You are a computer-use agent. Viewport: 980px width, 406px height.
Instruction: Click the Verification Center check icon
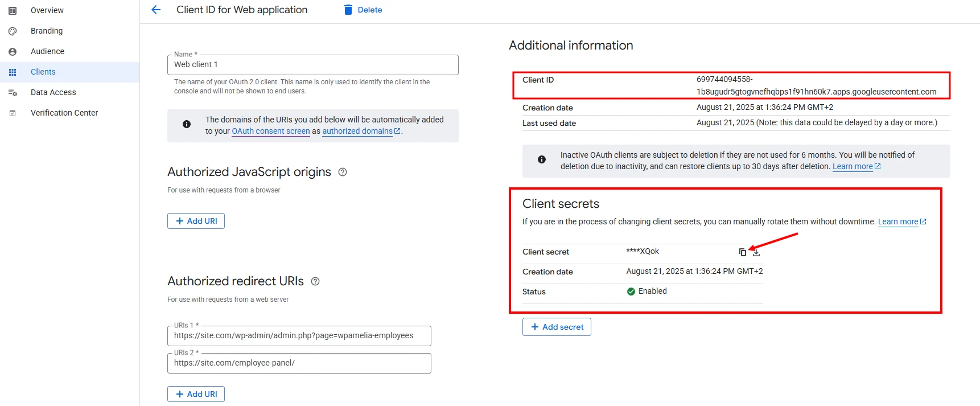13,113
